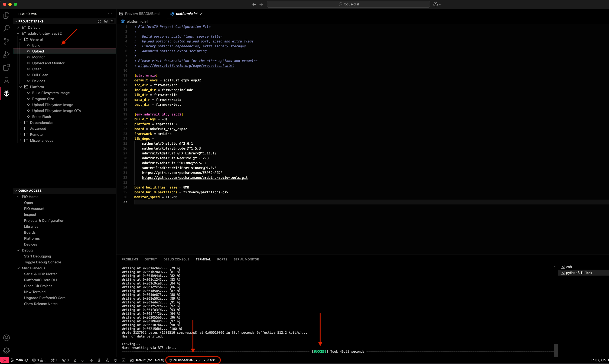Screen dimensions: 609x364
Task: Open the PlatformIO alien-head view
Action: [x=6, y=93]
